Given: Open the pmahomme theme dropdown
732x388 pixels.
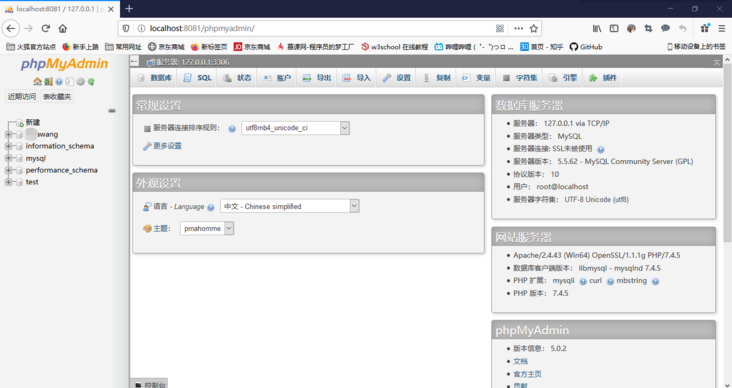Looking at the screenshot, I should tap(207, 228).
